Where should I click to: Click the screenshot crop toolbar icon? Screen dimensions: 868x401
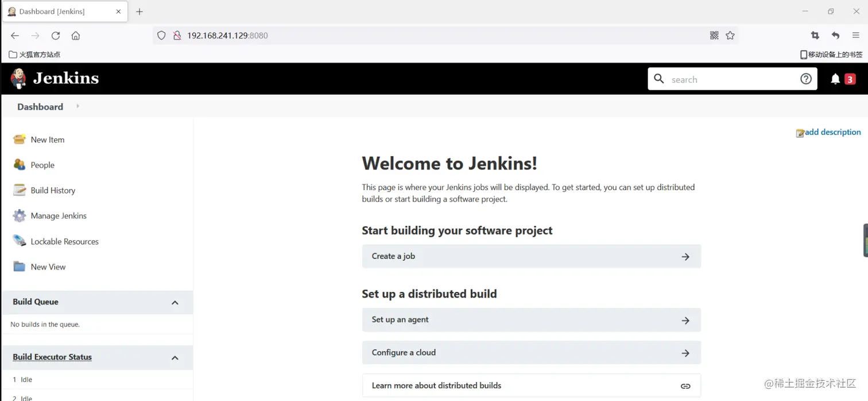(815, 36)
